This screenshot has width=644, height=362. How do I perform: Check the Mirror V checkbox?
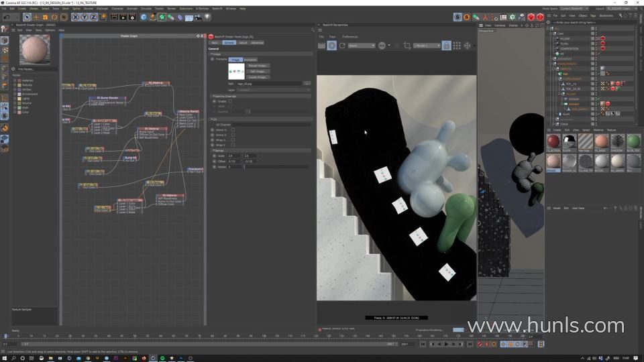tap(233, 135)
